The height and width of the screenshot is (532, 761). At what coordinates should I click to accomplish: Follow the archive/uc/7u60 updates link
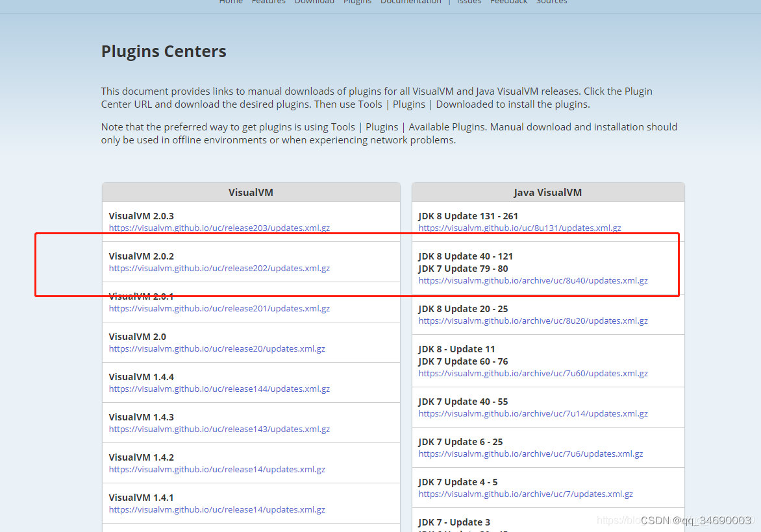pyautogui.click(x=533, y=374)
